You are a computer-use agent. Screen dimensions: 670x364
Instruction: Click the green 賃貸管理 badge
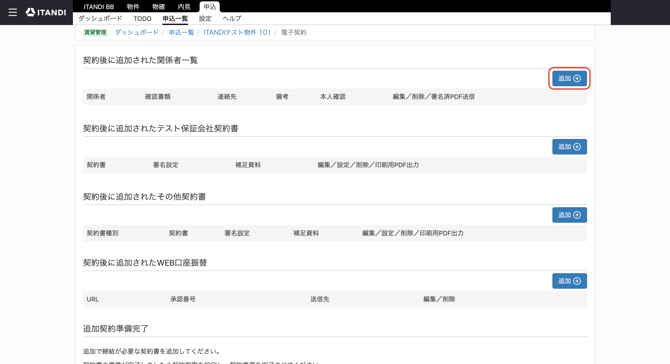pos(95,32)
